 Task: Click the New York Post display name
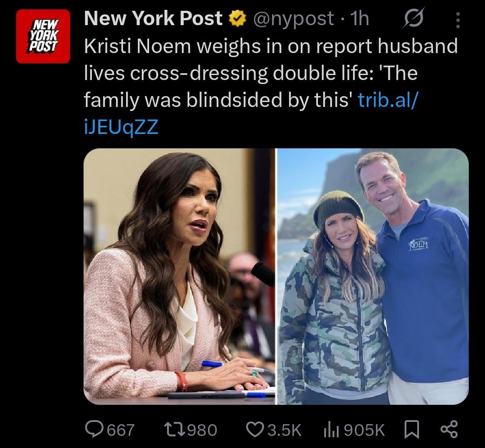[153, 19]
